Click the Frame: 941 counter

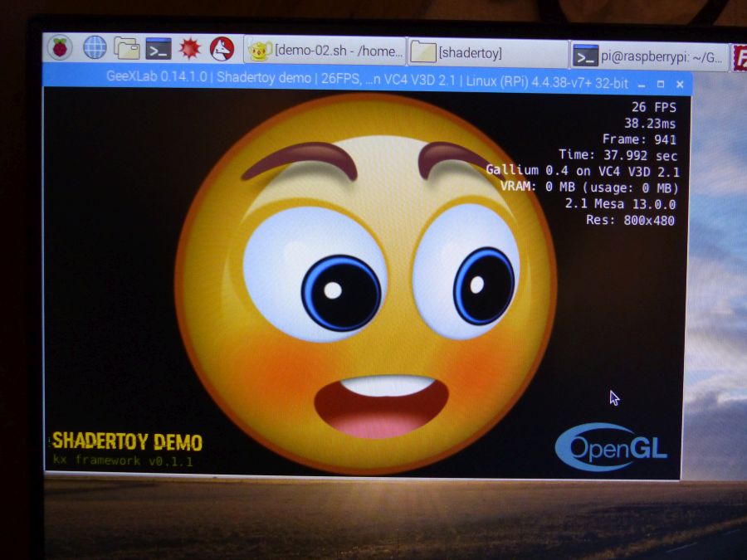tap(639, 139)
